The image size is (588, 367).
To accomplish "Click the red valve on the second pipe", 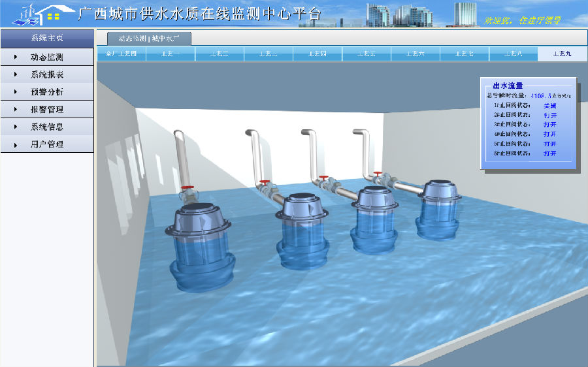I will click(264, 182).
